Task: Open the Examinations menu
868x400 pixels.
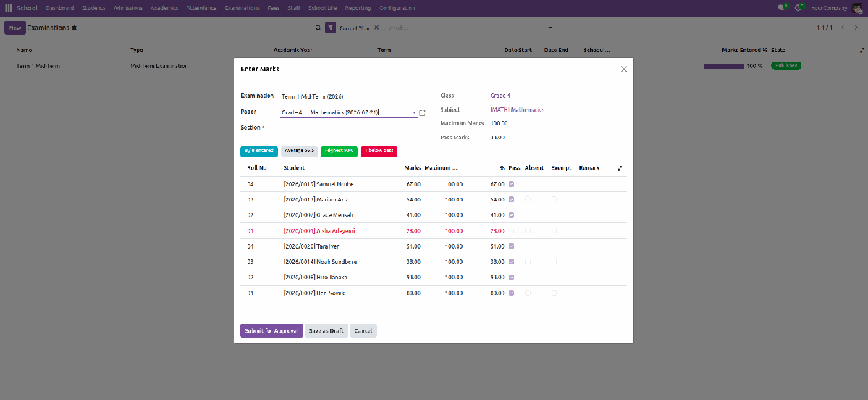Action: click(243, 8)
